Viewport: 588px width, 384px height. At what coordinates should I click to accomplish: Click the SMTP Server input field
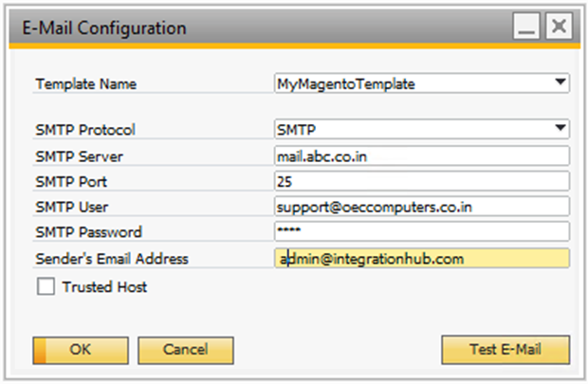(421, 155)
